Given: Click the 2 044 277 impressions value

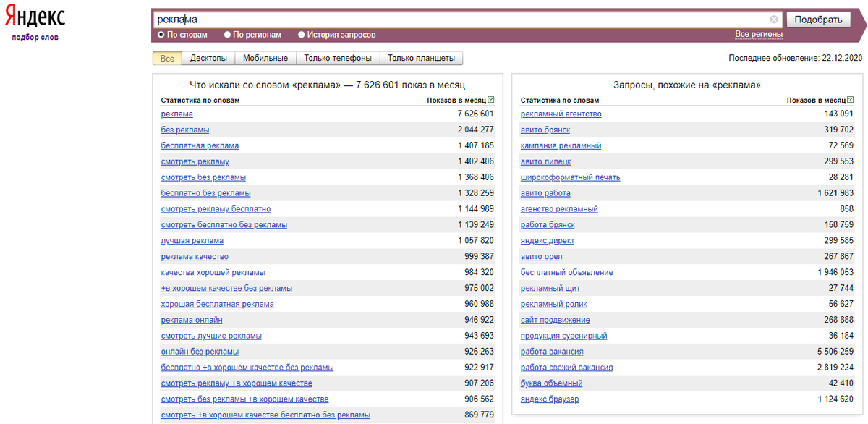Looking at the screenshot, I should (x=475, y=130).
